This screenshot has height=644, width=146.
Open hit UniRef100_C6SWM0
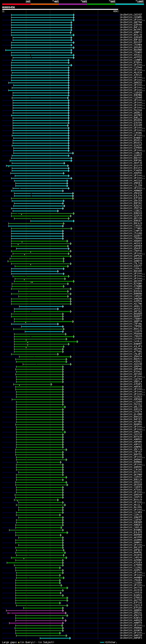[x=131, y=17]
